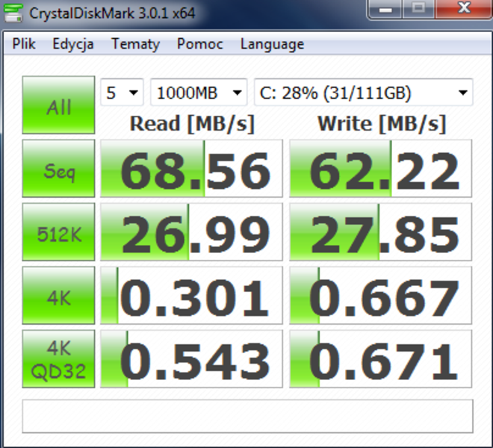Open the drive selector showing C: 28%
This screenshot has height=448, width=493.
point(364,93)
